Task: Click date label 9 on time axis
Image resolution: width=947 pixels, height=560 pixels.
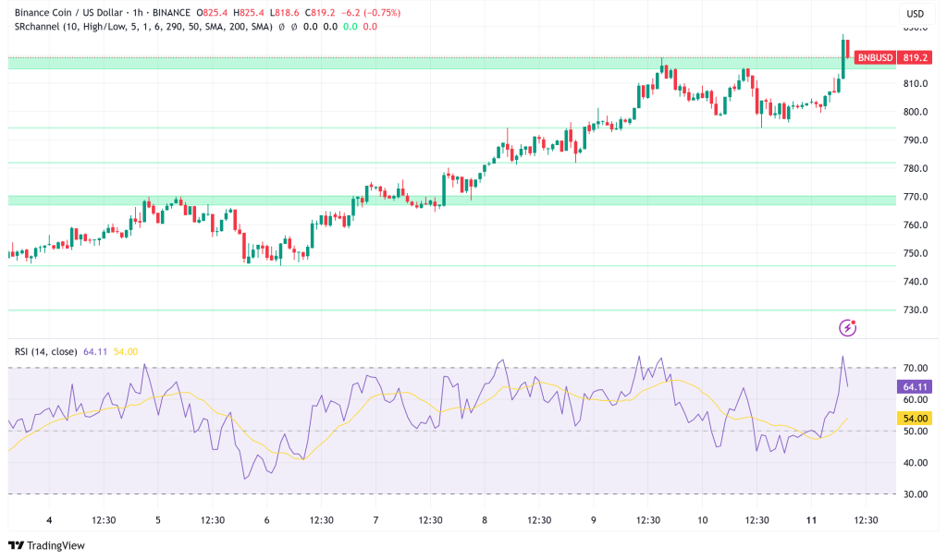Action: (x=593, y=520)
